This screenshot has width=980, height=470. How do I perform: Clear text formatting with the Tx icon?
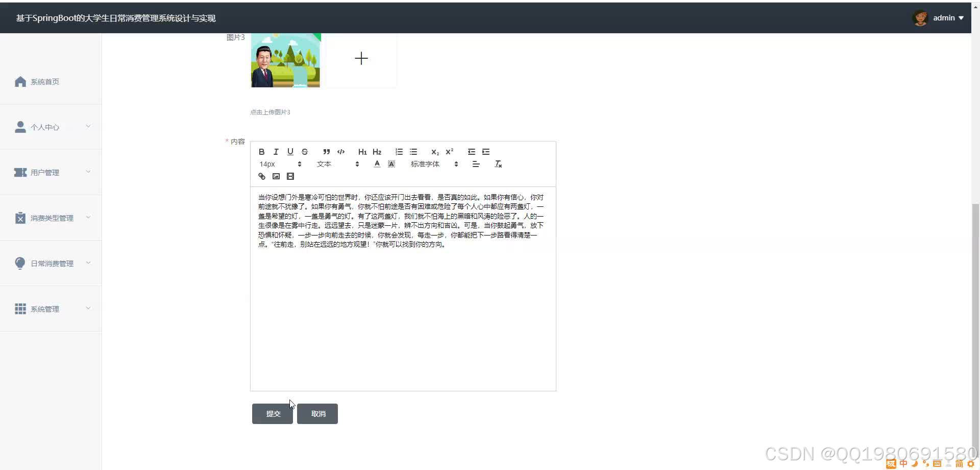click(498, 163)
